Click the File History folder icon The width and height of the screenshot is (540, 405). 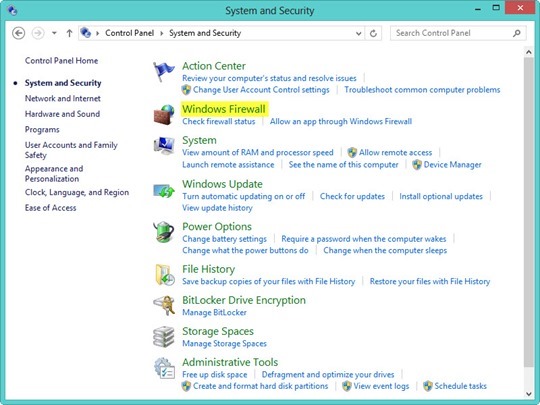164,274
